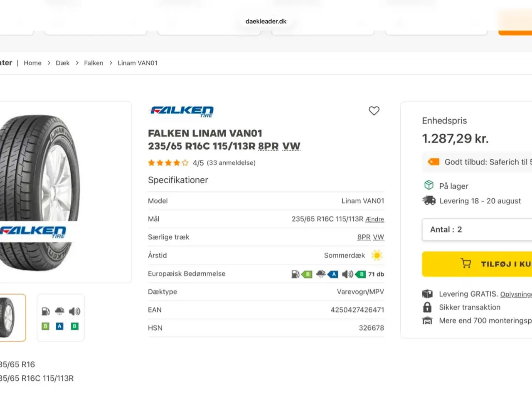Click the fuel efficiency B rating icon
The height and width of the screenshot is (399, 532).
click(302, 274)
